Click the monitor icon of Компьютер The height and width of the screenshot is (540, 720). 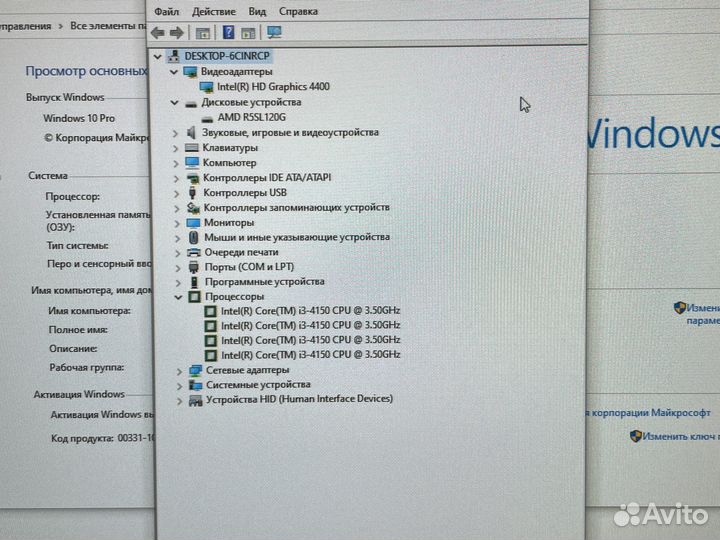(192, 163)
